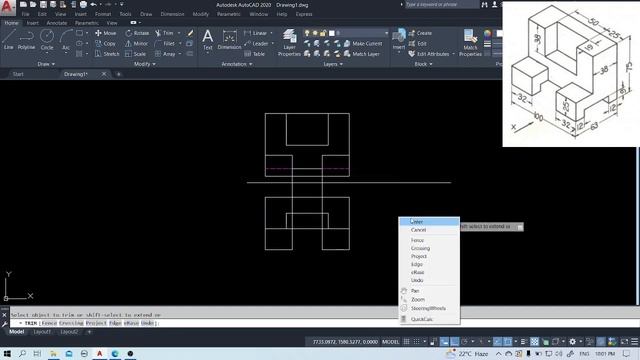
Task: Add a new drawing tab with plus
Action: tap(118, 74)
